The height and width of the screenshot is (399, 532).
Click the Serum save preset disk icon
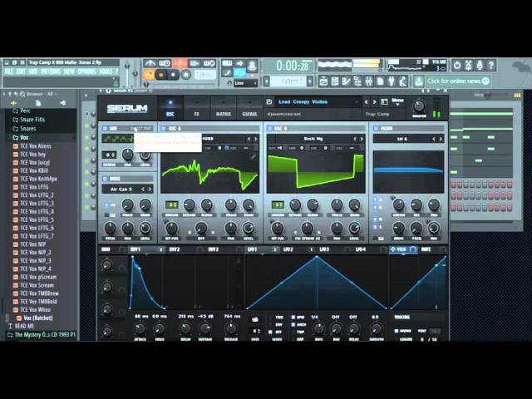point(269,101)
